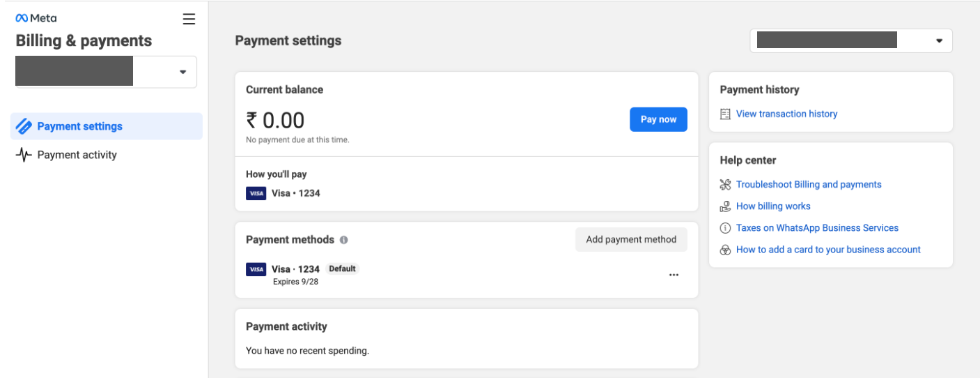Click the Visa logo under How you'll pay
Image resolution: width=980 pixels, height=378 pixels.
tap(256, 193)
